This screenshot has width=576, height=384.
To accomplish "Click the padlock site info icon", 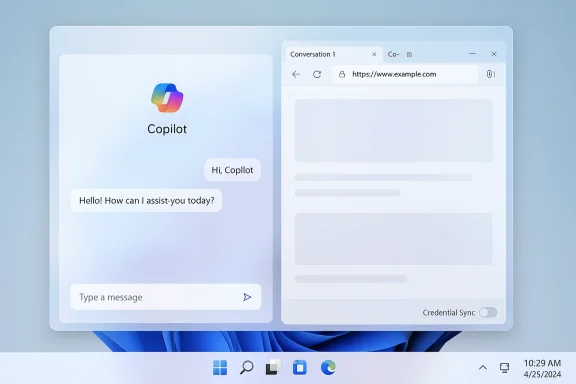I will coord(342,74).
